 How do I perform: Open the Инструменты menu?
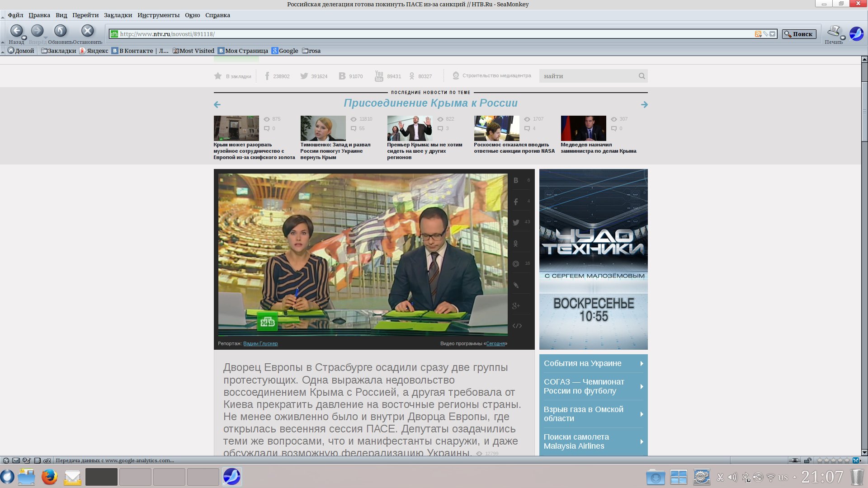[158, 15]
